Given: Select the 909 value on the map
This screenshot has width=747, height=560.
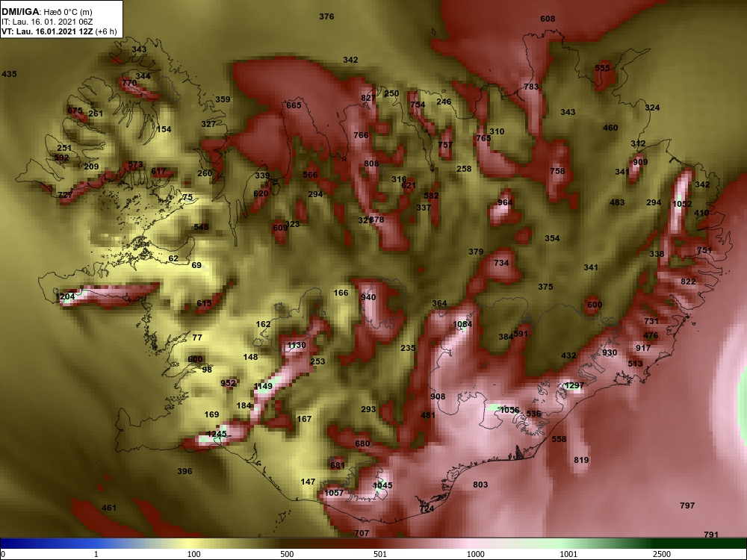Looking at the screenshot, I should (640, 162).
